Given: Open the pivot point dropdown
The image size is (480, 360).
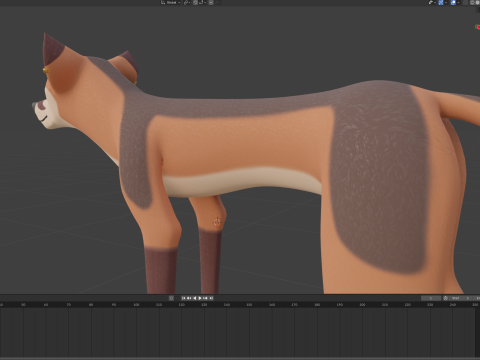Looking at the screenshot, I should [187, 2].
